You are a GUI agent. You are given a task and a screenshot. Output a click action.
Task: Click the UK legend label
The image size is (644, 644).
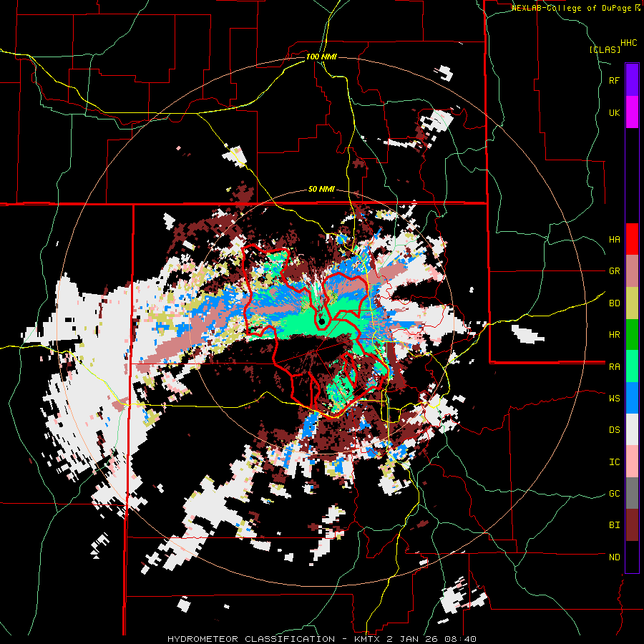tap(614, 113)
